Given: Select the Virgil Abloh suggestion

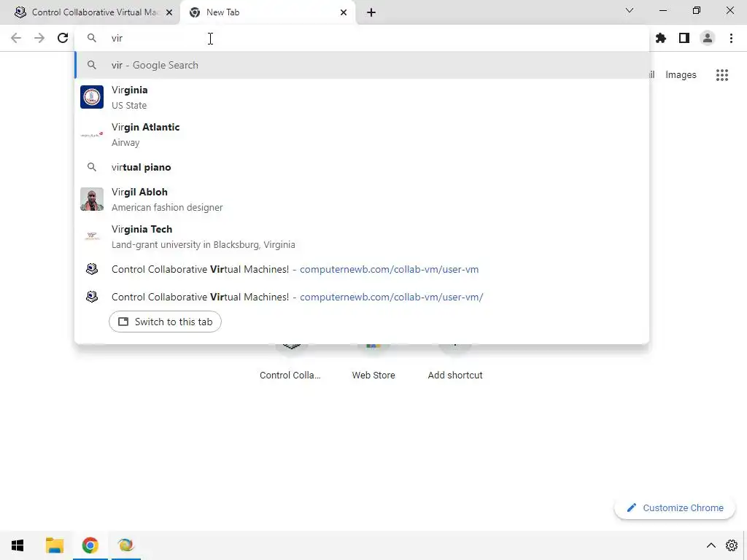Looking at the screenshot, I should (x=362, y=199).
